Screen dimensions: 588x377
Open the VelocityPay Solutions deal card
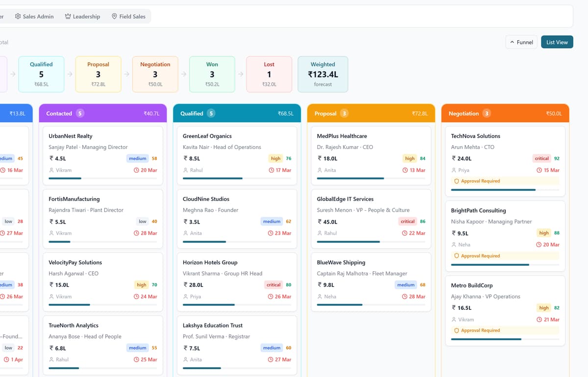[103, 282]
